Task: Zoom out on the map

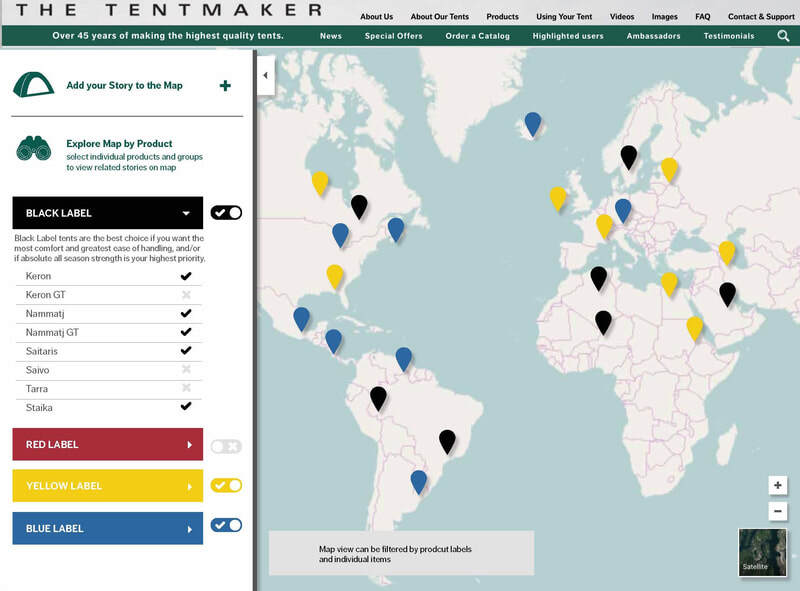Action: [x=778, y=510]
